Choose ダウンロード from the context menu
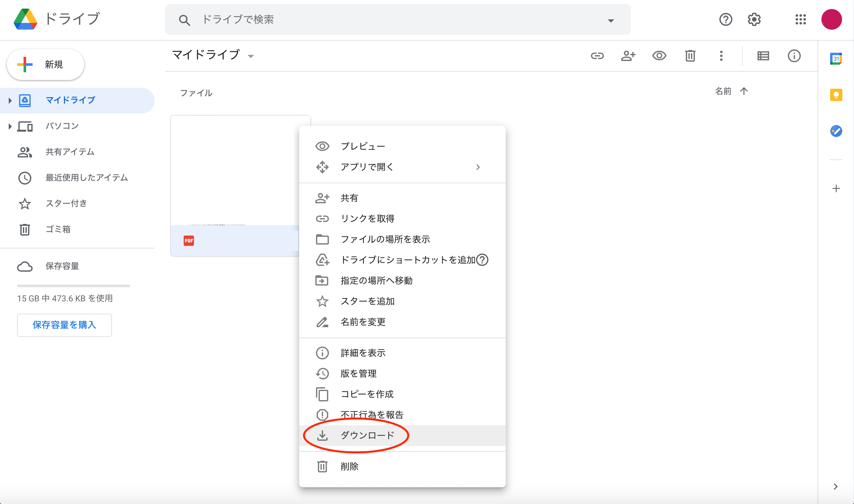The image size is (854, 504). (x=402, y=436)
